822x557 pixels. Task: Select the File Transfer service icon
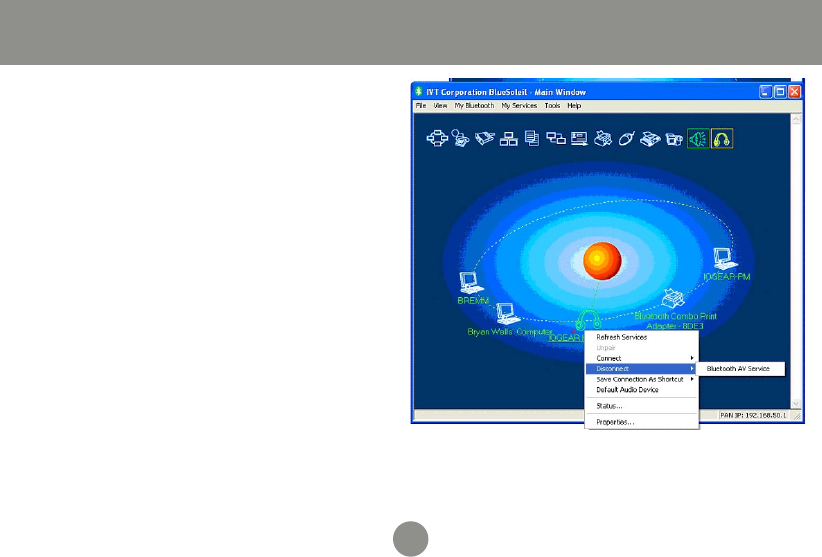(x=532, y=138)
